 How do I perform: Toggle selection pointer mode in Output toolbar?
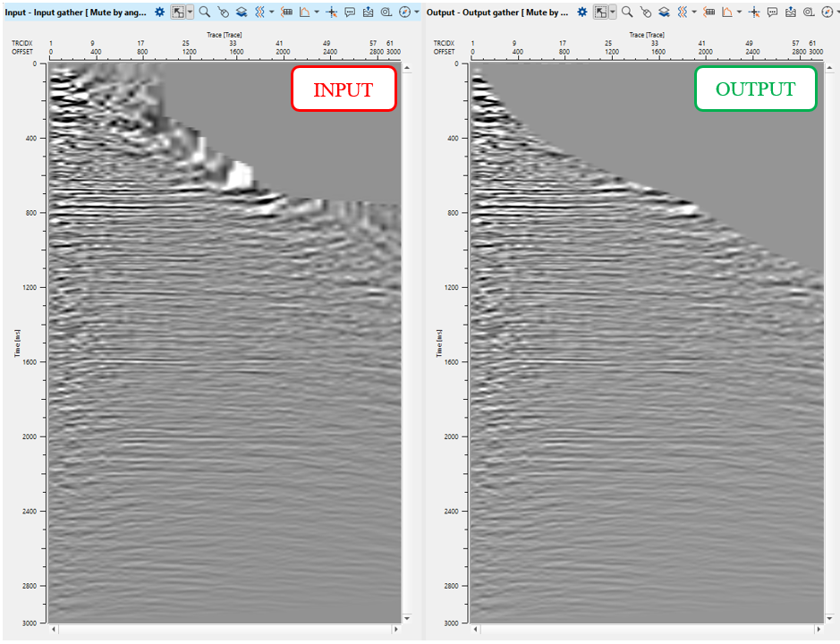(x=600, y=13)
